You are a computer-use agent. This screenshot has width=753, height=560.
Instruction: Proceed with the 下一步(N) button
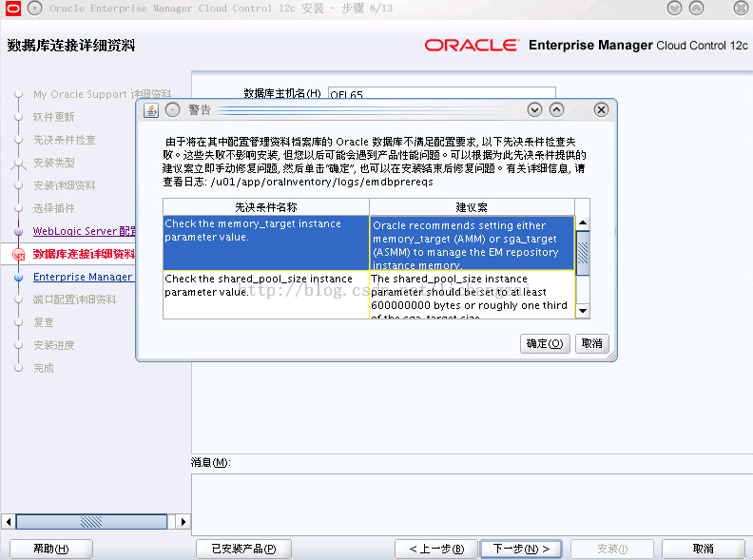(x=521, y=549)
